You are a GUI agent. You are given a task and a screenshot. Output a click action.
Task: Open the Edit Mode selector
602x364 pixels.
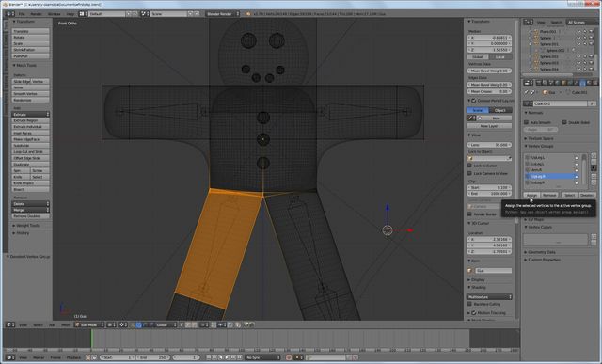click(x=89, y=324)
